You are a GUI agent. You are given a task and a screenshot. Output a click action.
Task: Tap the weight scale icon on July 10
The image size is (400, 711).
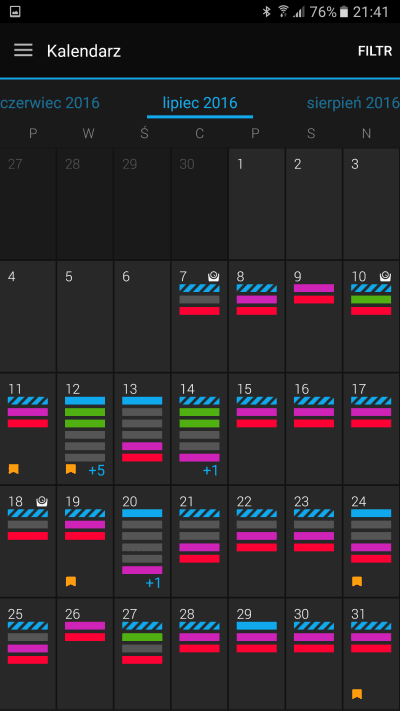[385, 276]
